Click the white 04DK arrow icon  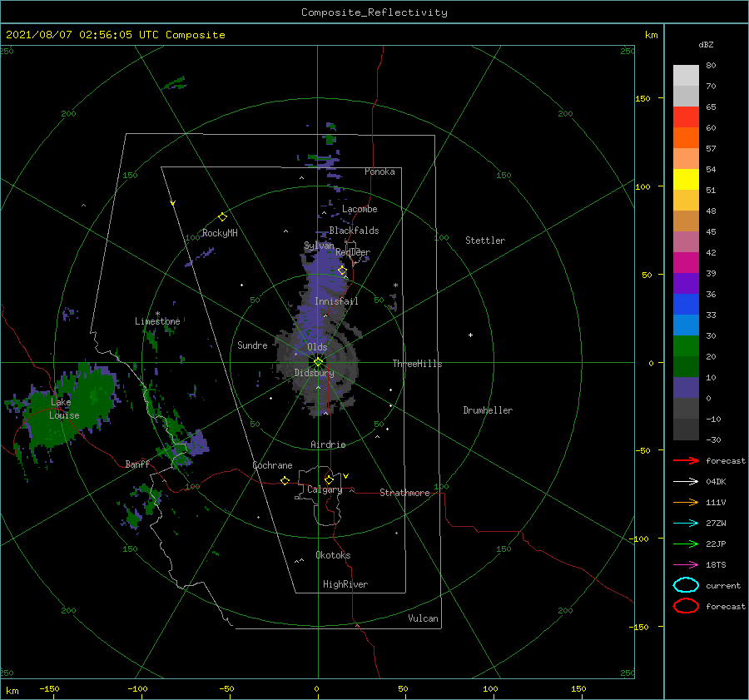click(x=686, y=481)
